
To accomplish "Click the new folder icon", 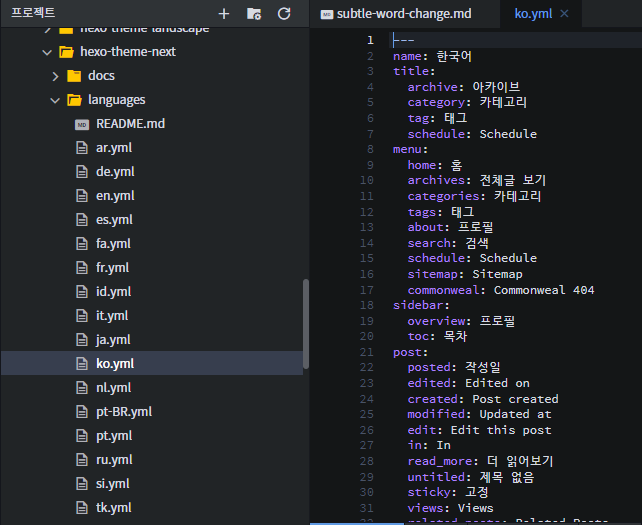I will click(254, 14).
